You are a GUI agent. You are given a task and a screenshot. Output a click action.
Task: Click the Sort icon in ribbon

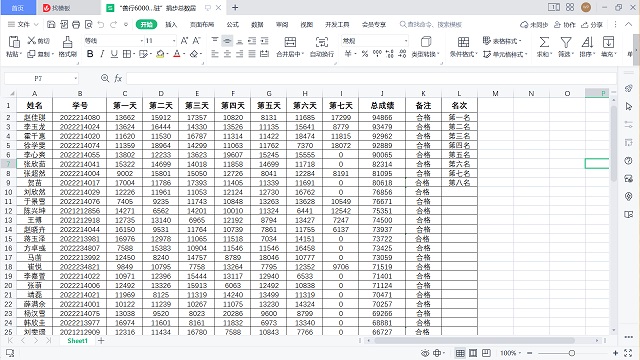pyautogui.click(x=587, y=42)
